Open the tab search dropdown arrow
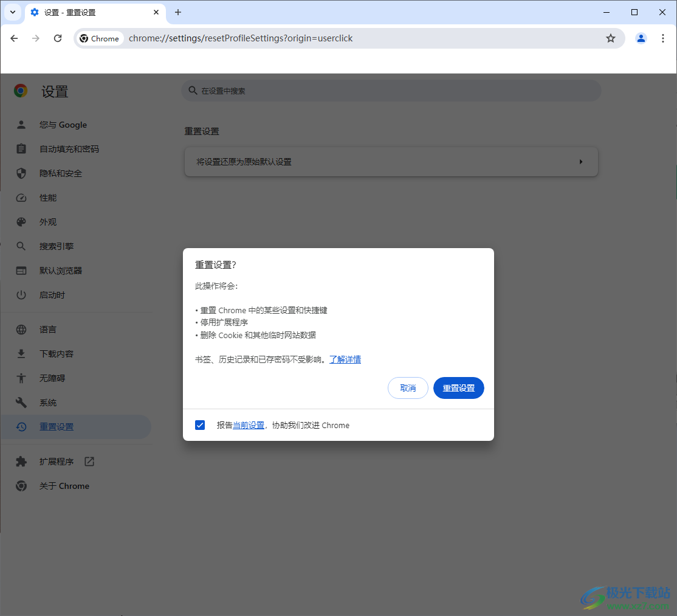This screenshot has height=616, width=677. 13,12
